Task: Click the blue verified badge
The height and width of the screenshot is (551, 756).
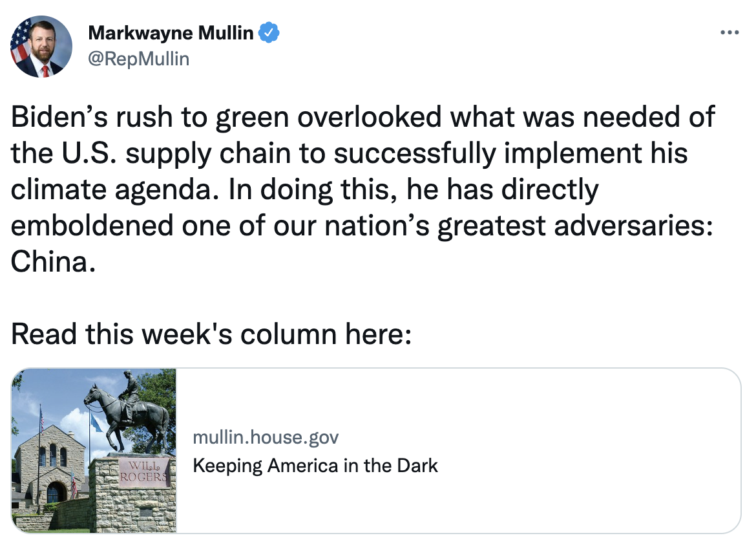Action: tap(269, 32)
